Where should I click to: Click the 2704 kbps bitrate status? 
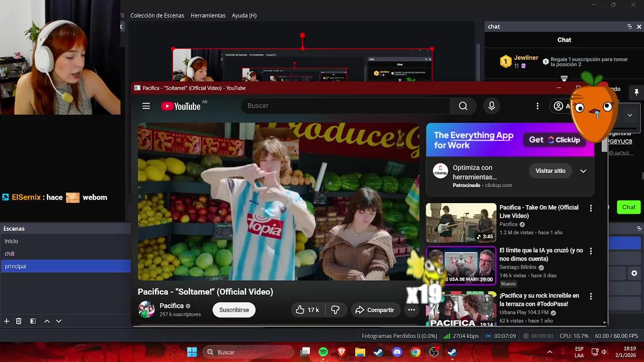[x=461, y=336]
